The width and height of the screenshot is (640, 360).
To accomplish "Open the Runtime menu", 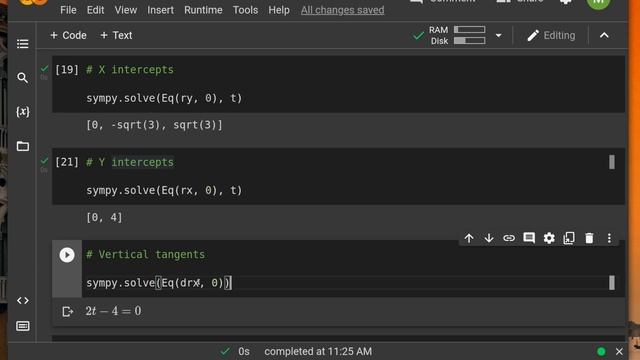I will (203, 10).
